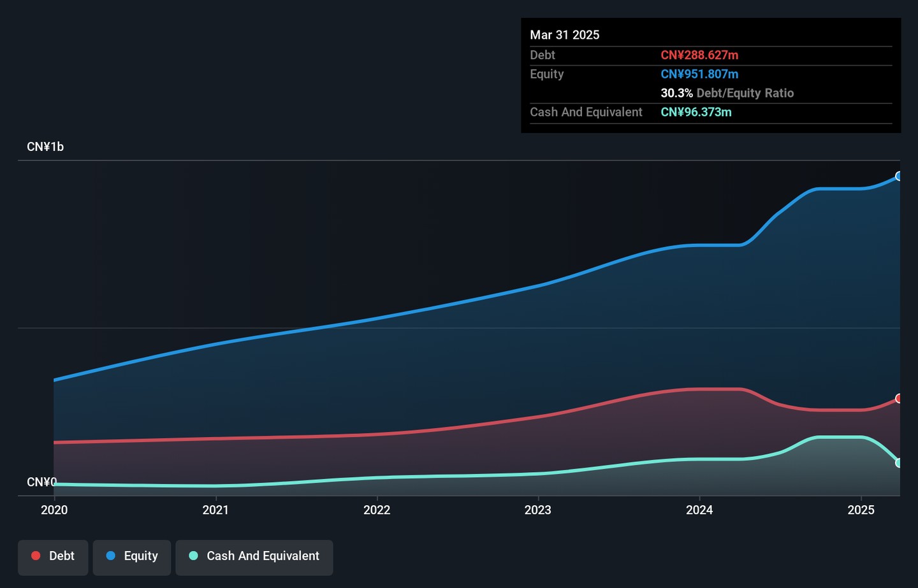
Task: Click the 30.3% Debt/Equity Ratio text
Action: pos(727,93)
